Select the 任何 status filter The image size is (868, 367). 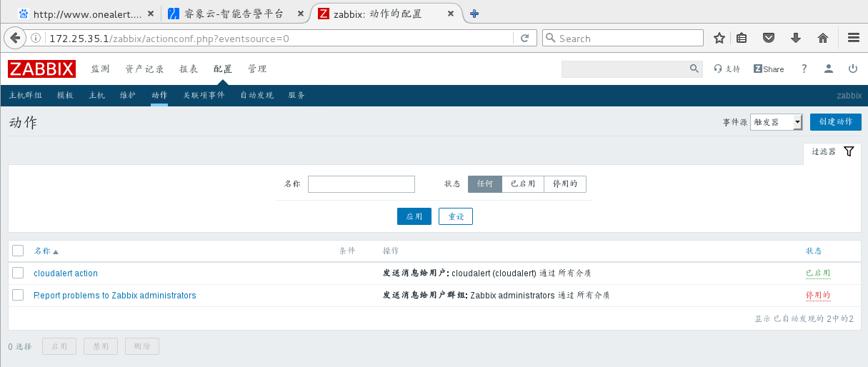485,184
